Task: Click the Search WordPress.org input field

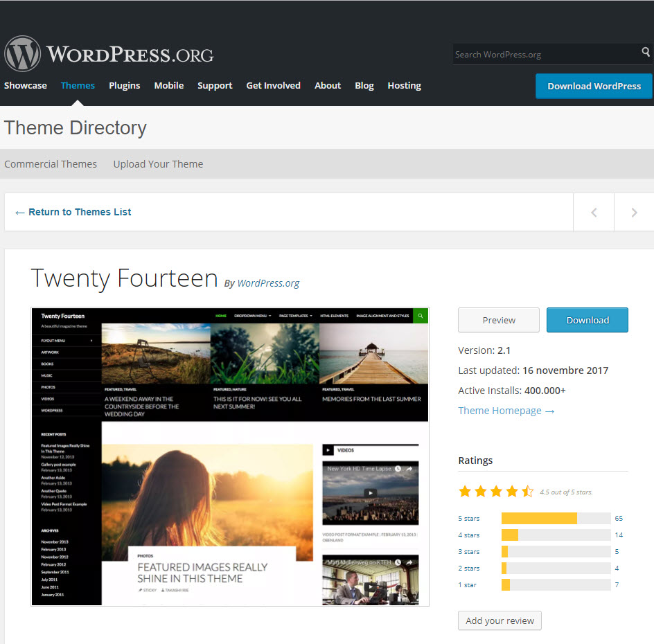Action: [x=545, y=54]
